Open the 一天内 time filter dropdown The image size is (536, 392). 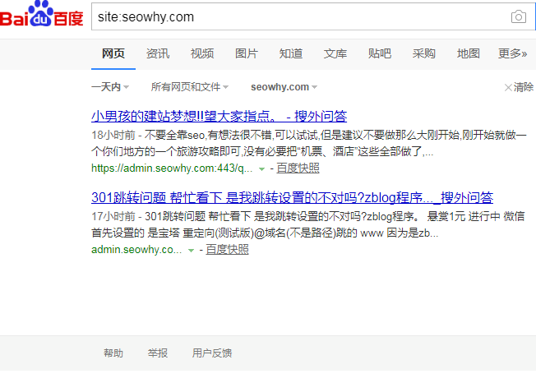point(110,87)
